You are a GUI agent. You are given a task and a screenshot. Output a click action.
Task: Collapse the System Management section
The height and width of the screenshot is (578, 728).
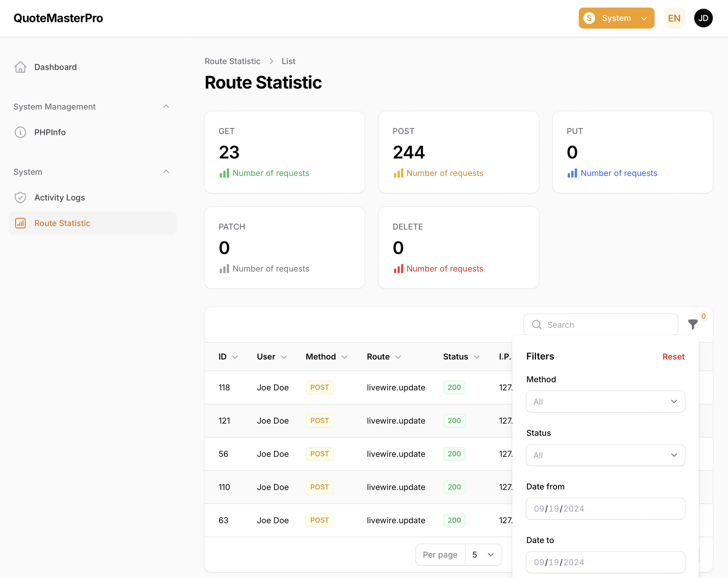pos(166,106)
